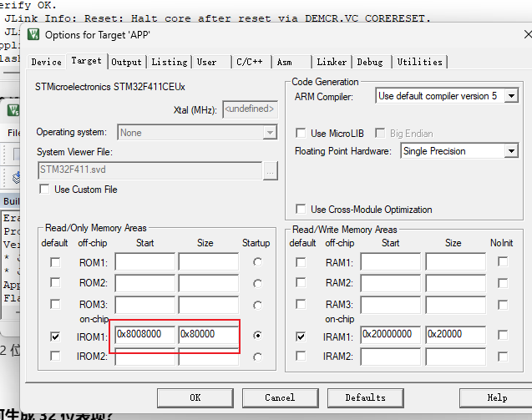Open the C/C++ tab

click(x=250, y=62)
